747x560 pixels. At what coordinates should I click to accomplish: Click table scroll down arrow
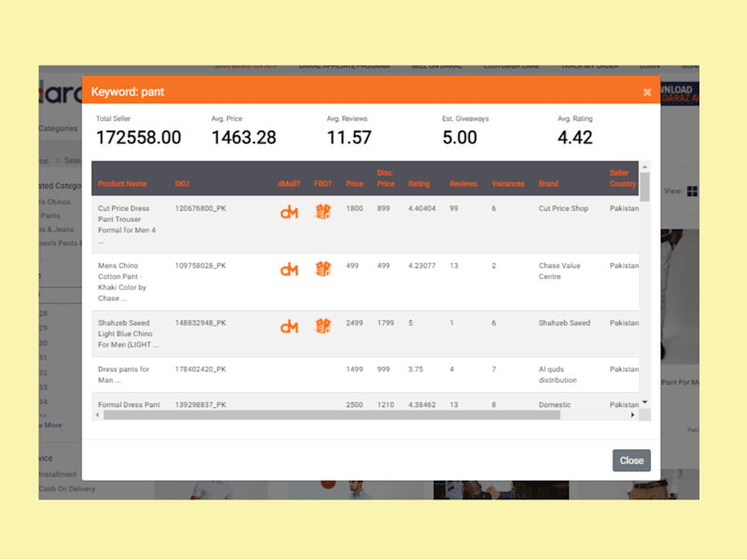[x=644, y=403]
